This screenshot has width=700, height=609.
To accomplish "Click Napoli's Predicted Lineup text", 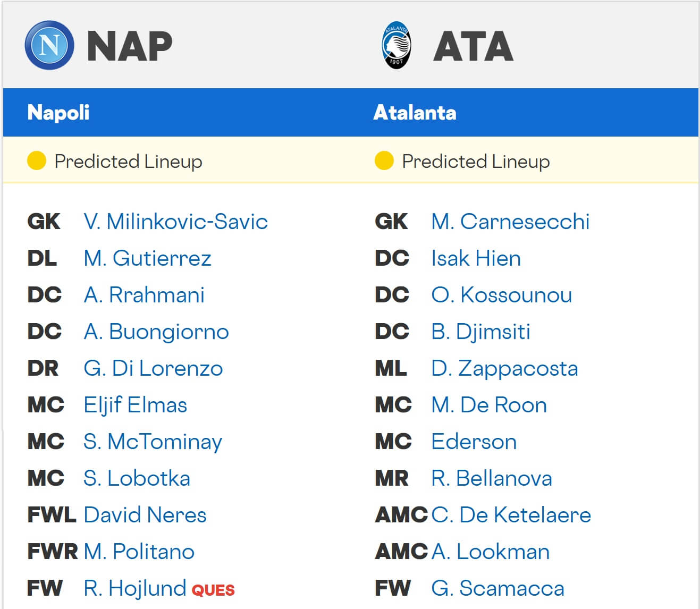I will point(129,161).
